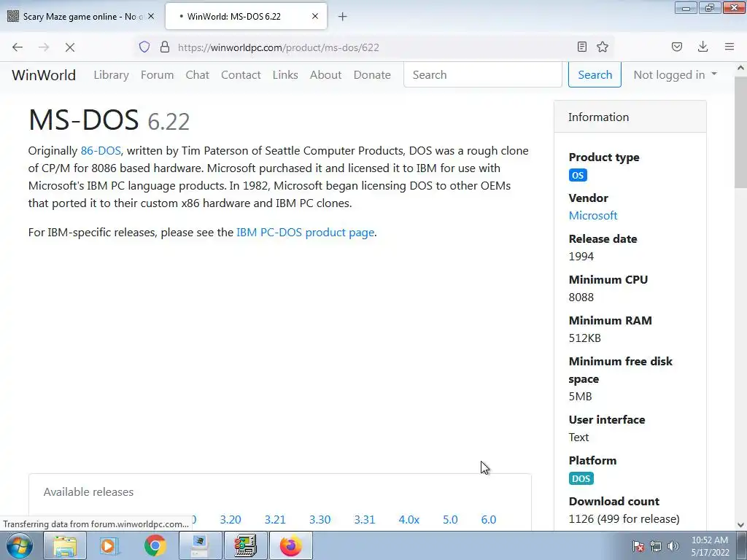747x560 pixels.
Task: Click the network tray icon
Action: point(656,546)
